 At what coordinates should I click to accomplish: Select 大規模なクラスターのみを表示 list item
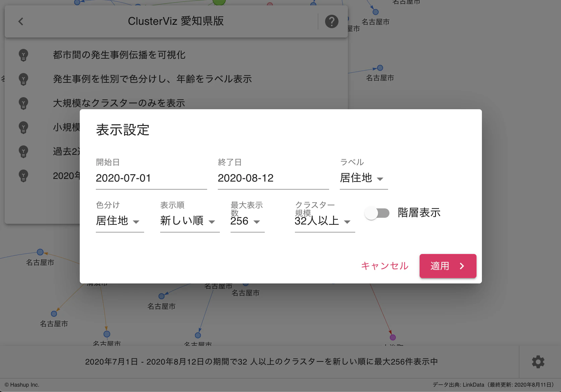click(176, 103)
